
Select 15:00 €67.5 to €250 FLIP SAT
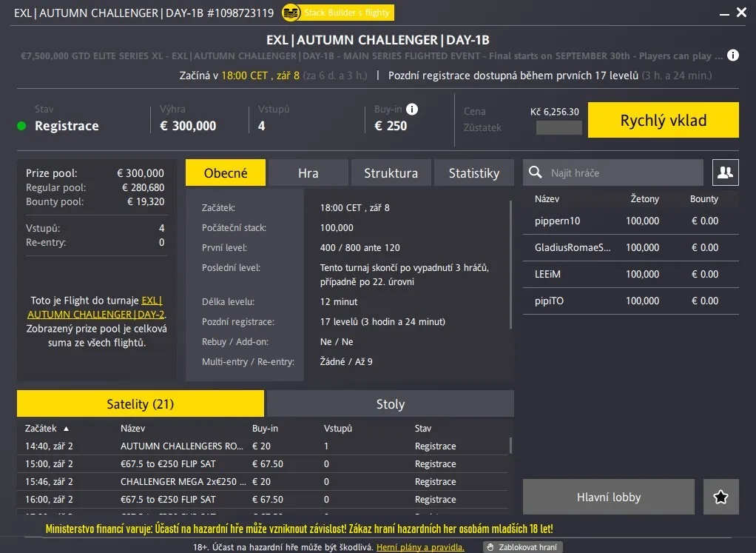coord(263,463)
